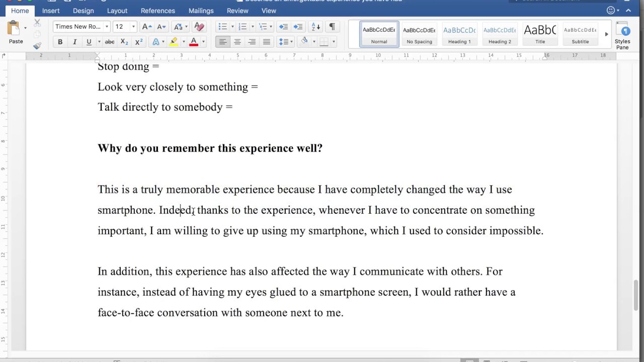Click the Text Effects icon
The image size is (644, 362).
(155, 42)
